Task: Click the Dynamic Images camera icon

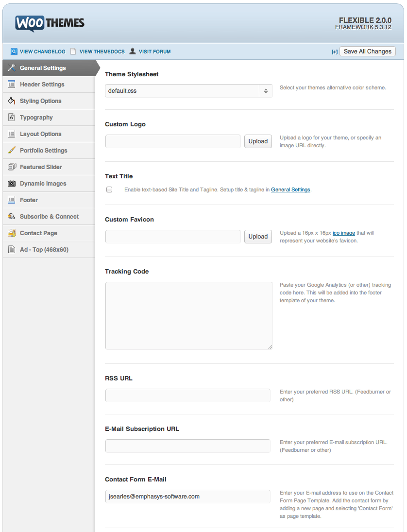Action: 12,184
